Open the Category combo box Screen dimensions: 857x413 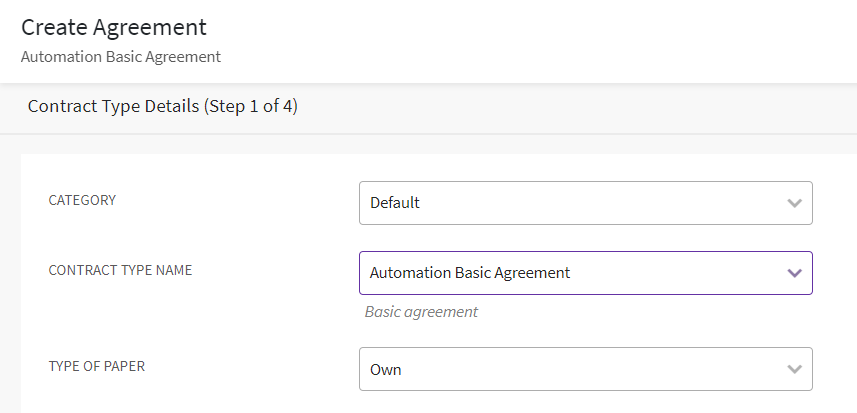pyautogui.click(x=585, y=203)
